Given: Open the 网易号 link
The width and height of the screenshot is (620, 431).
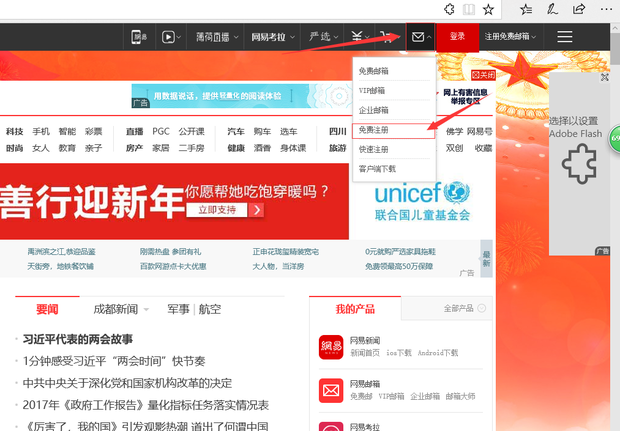Looking at the screenshot, I should point(480,132).
